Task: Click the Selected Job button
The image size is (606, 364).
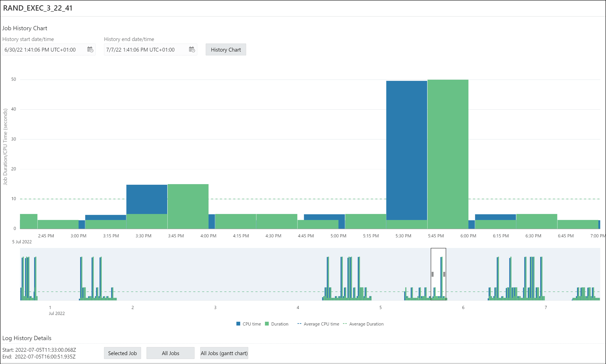Action: coord(122,353)
